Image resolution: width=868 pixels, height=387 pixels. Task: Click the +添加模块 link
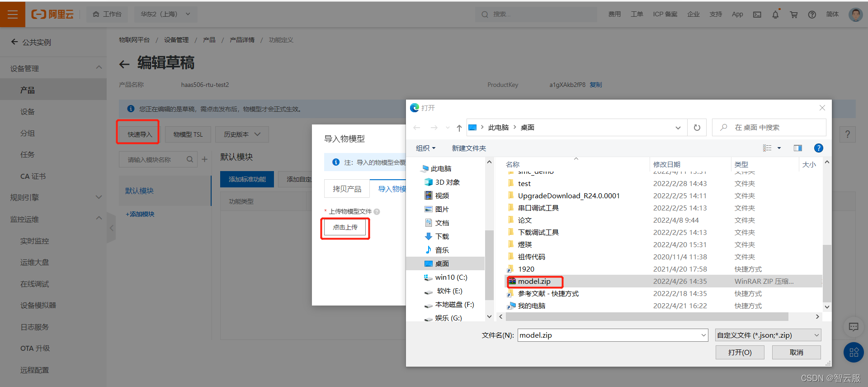[140, 214]
